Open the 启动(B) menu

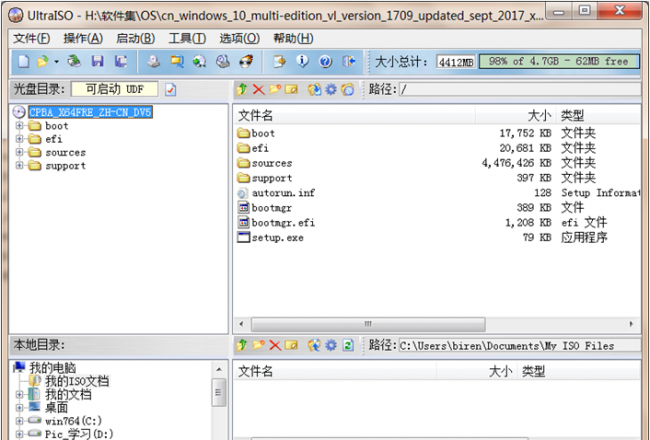tap(136, 39)
